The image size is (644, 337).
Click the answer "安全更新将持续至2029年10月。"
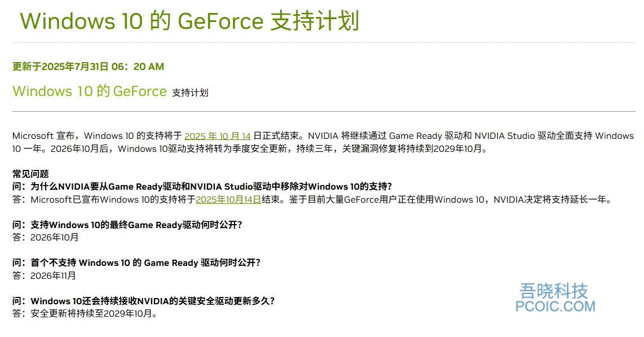pos(94,314)
